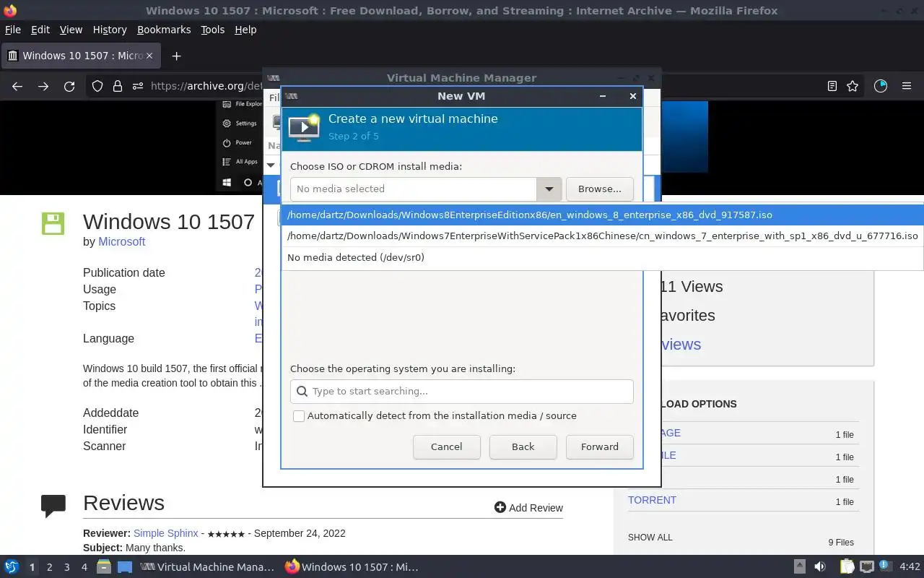
Task: Open the Microsoft author link
Action: (122, 241)
